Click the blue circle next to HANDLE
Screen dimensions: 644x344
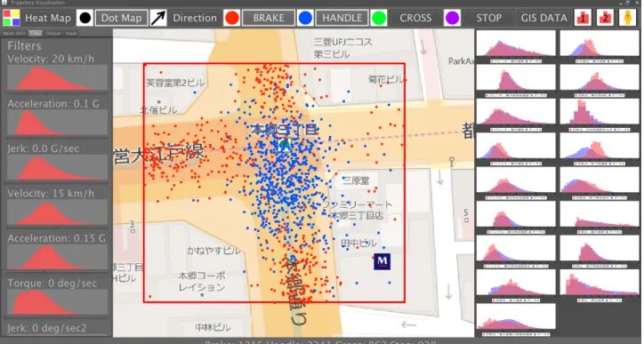[x=305, y=18]
